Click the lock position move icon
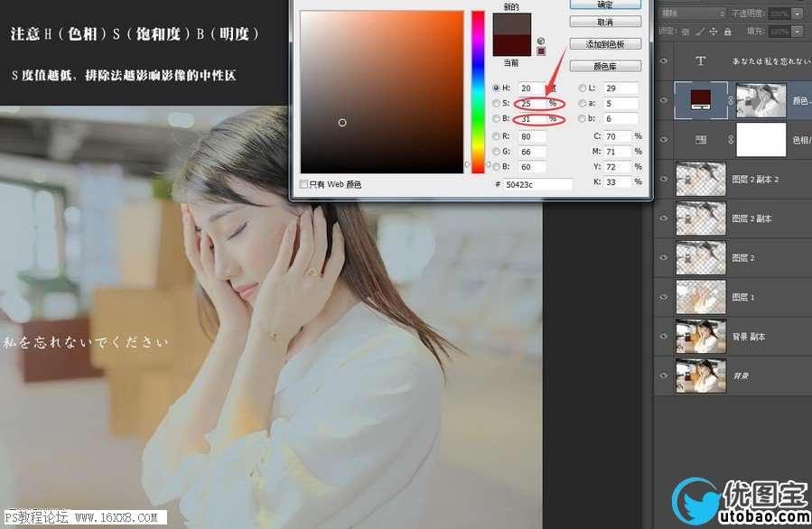The height and width of the screenshot is (529, 812). (713, 32)
